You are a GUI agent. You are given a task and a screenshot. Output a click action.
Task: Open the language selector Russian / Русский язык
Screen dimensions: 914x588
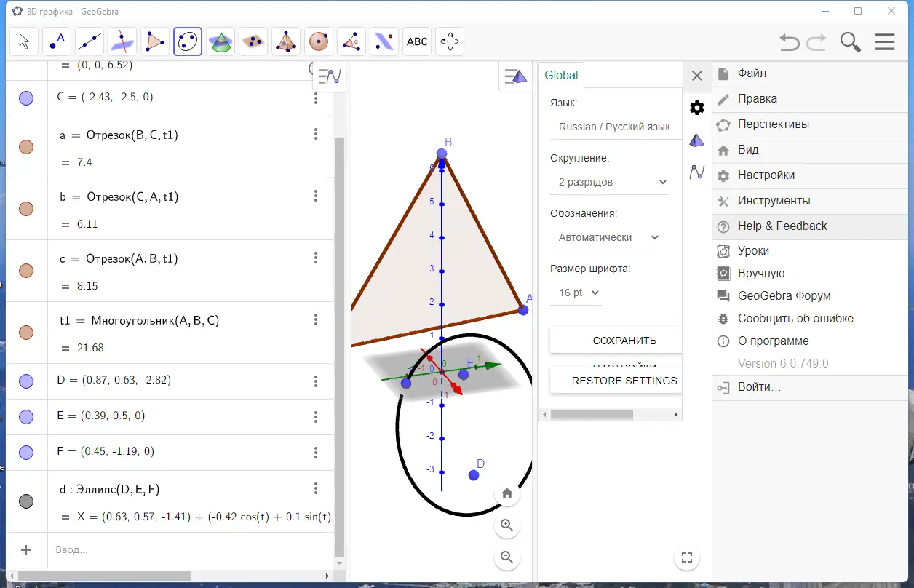click(x=614, y=127)
